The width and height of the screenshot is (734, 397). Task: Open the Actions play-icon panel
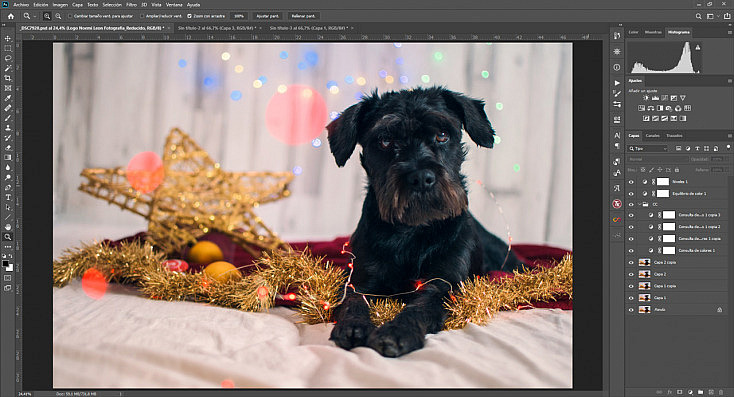click(617, 83)
